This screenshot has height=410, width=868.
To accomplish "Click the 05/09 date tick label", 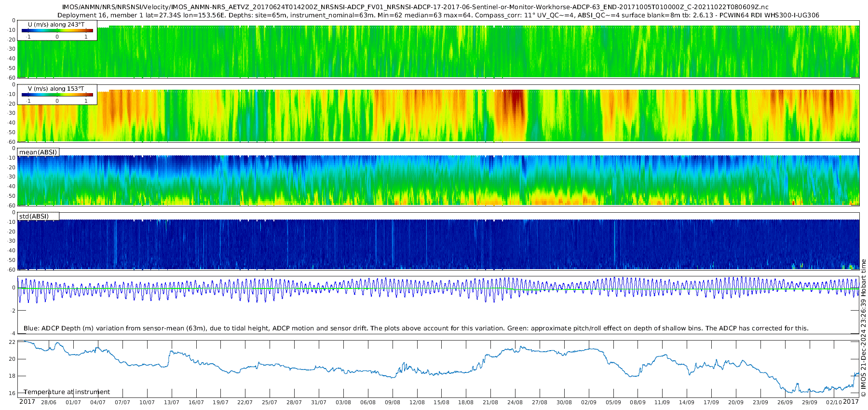I will [613, 402].
